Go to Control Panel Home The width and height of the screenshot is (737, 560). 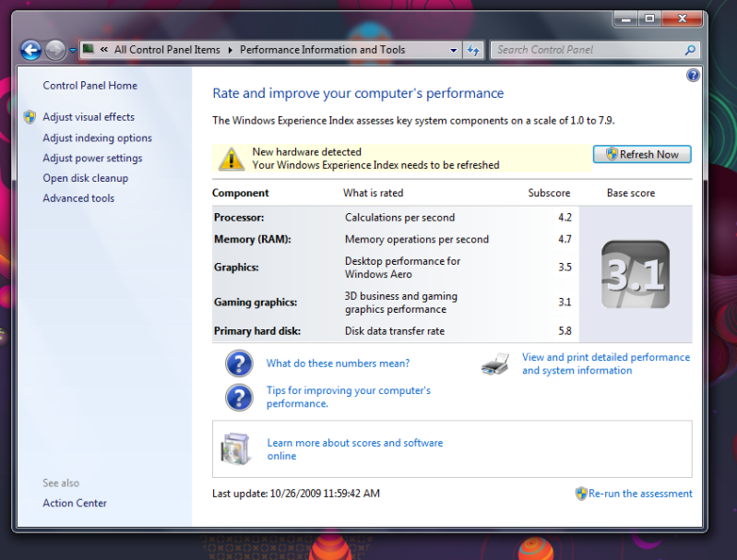tap(89, 86)
